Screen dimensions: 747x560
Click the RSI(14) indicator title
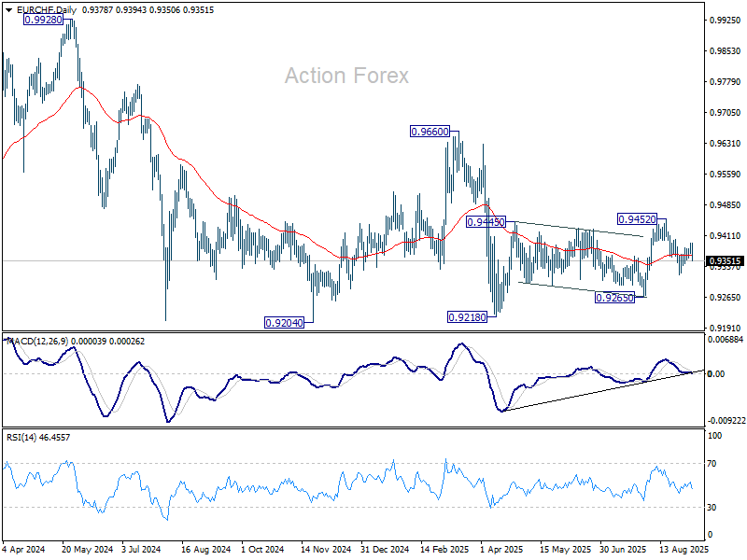tap(21, 437)
